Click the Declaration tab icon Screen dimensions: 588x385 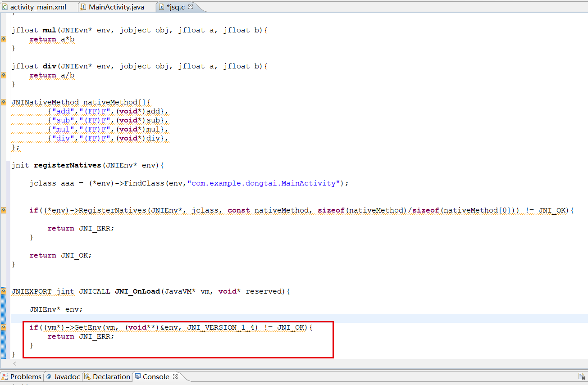point(88,376)
